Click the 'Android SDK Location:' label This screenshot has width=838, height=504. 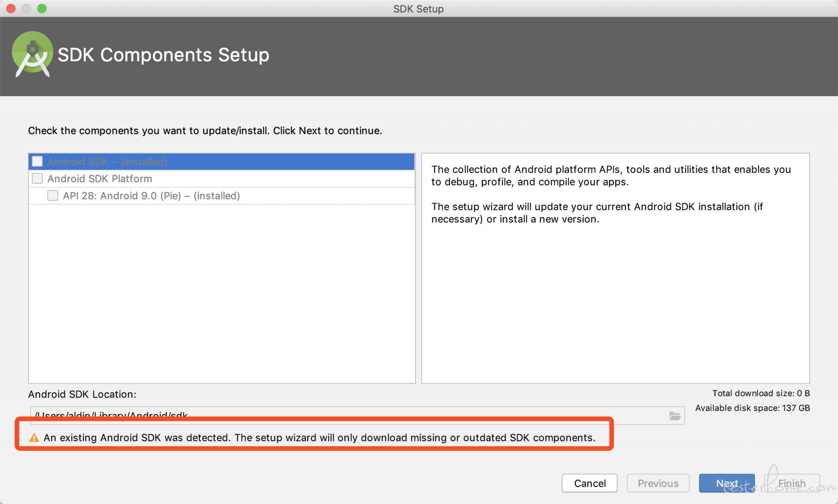82,394
